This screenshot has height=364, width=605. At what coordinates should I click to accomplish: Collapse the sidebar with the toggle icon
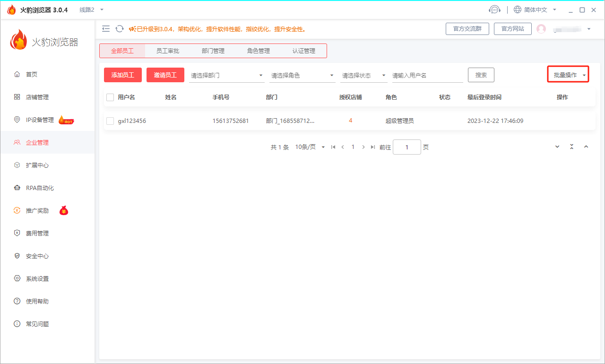click(106, 28)
